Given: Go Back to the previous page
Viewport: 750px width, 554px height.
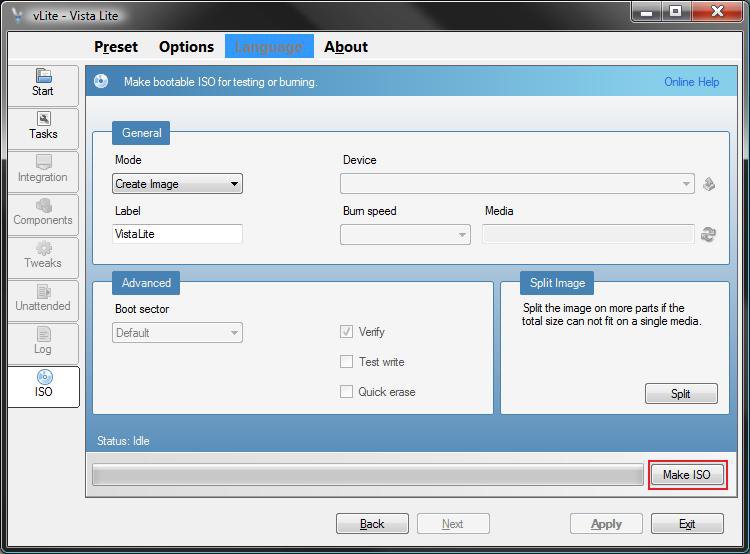Looking at the screenshot, I should pyautogui.click(x=372, y=524).
